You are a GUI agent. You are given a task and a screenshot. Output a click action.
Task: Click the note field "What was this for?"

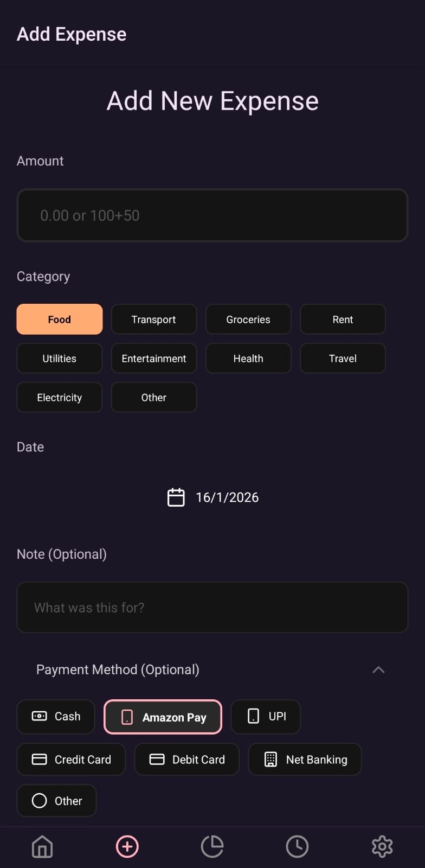click(212, 608)
